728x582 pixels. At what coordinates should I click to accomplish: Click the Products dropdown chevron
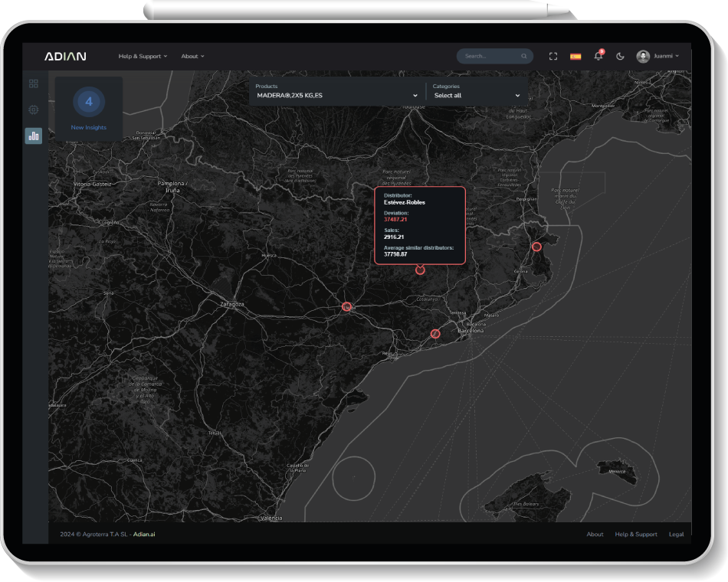415,96
